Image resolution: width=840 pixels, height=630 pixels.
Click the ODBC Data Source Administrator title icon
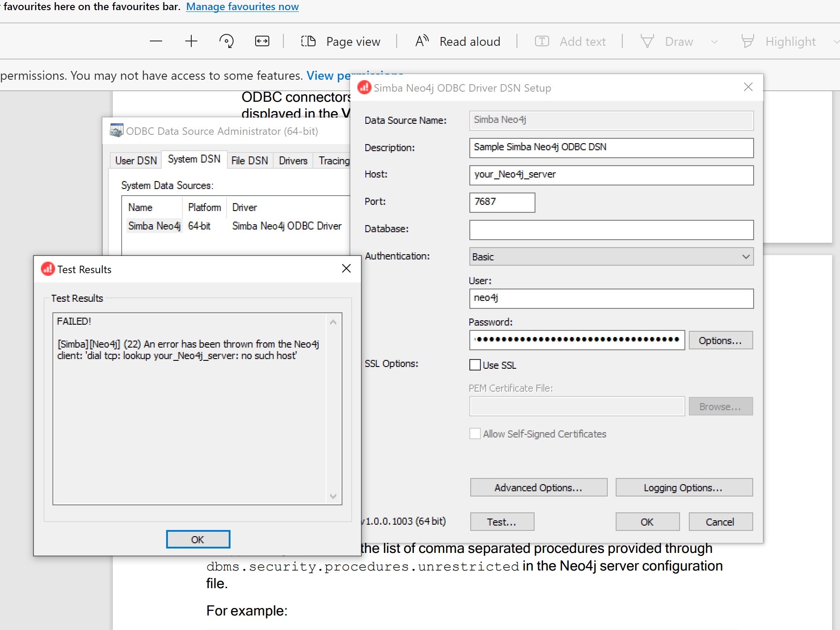point(116,130)
